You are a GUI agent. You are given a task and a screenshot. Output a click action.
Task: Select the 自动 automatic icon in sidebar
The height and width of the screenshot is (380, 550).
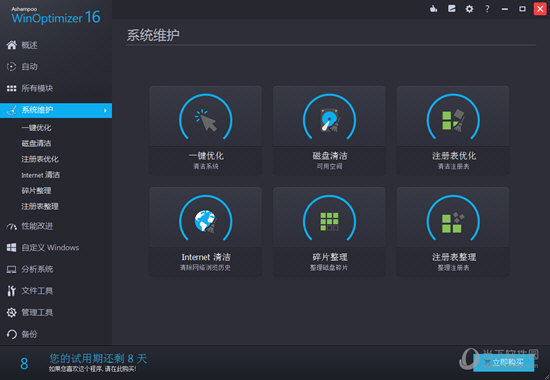coord(12,67)
